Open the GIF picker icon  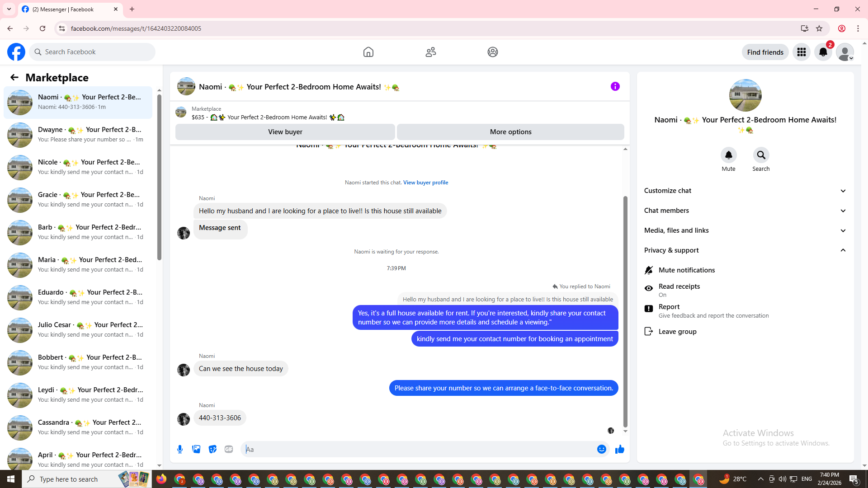229,449
